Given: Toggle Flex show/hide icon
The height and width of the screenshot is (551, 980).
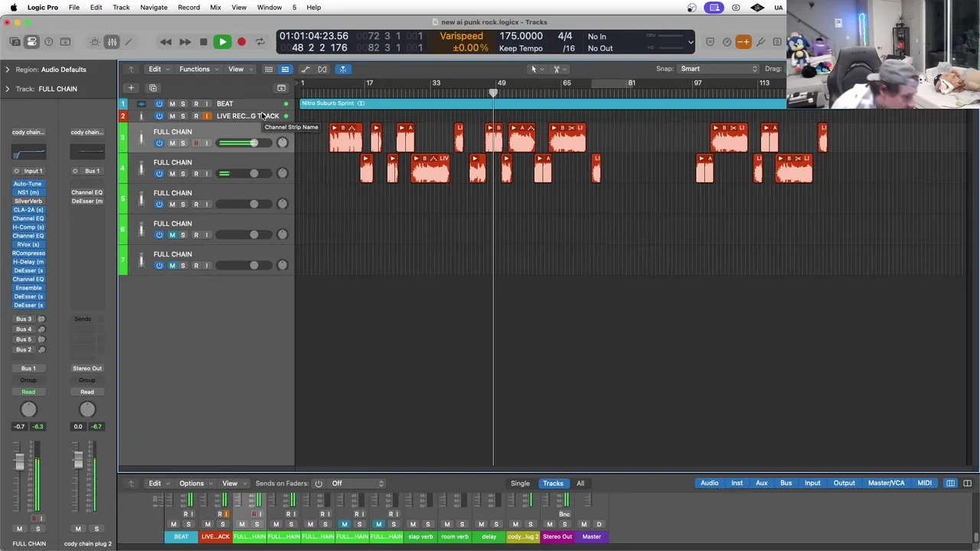Looking at the screenshot, I should (x=322, y=69).
